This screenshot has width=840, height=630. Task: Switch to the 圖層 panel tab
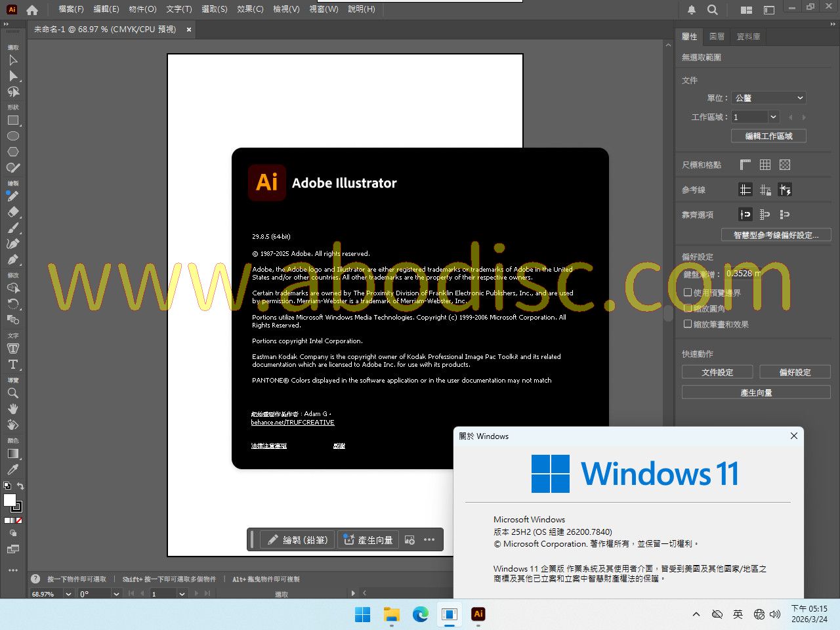pyautogui.click(x=717, y=37)
